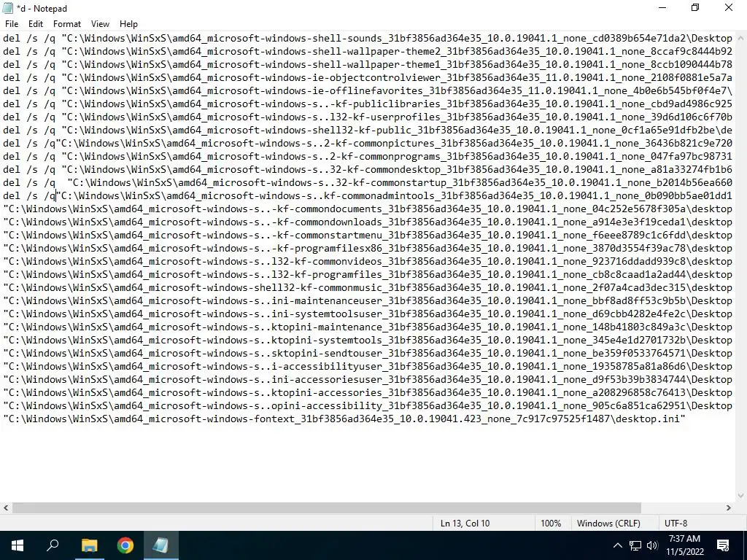The width and height of the screenshot is (747, 560).
Task: Click the line containing kf-commonprograms
Action: pyautogui.click(x=368, y=157)
